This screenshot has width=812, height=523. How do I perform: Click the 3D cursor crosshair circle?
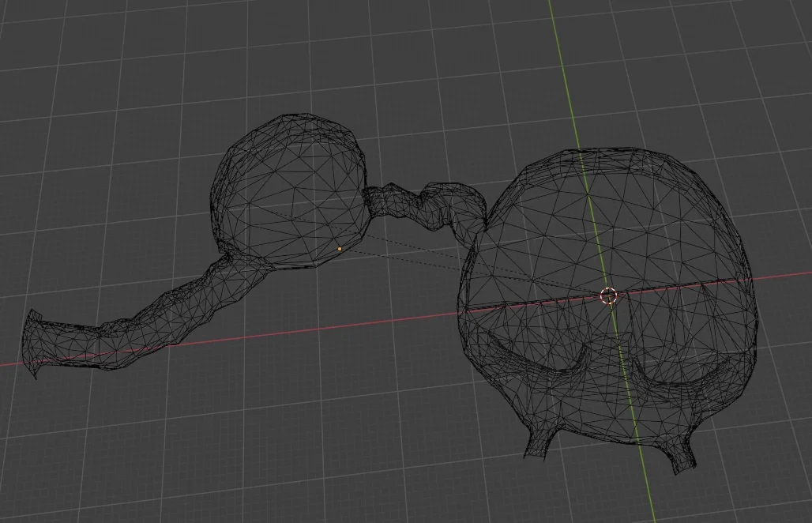tap(608, 296)
